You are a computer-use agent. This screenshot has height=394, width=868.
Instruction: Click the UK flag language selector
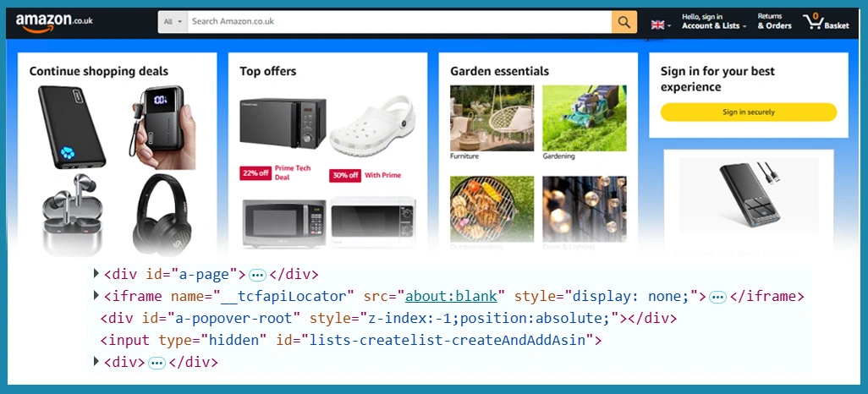point(660,25)
